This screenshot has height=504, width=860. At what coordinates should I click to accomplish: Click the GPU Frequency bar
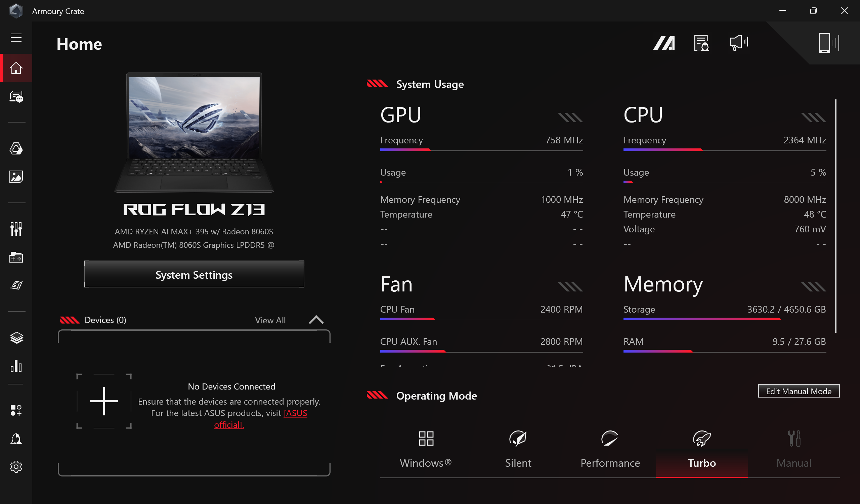(x=481, y=150)
